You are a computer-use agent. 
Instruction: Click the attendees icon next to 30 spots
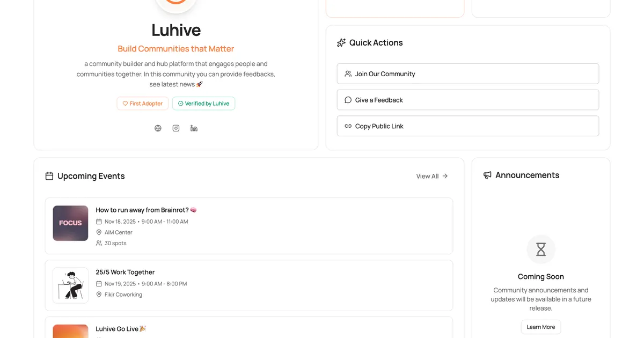pos(99,243)
